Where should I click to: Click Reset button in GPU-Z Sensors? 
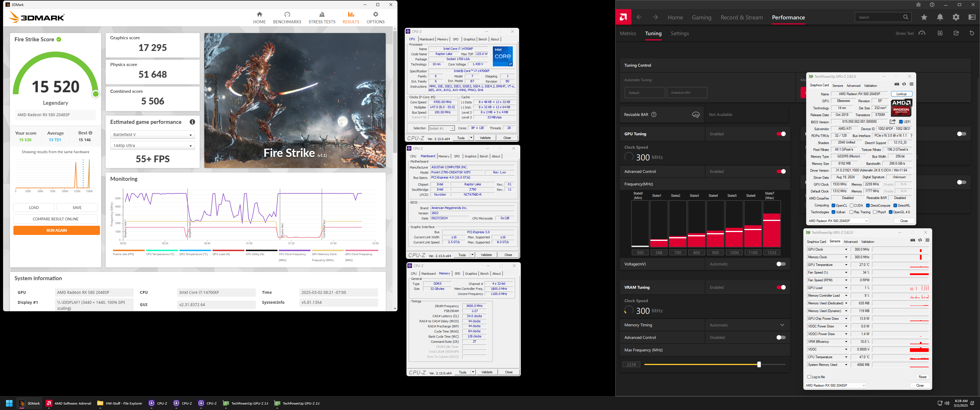coord(922,377)
